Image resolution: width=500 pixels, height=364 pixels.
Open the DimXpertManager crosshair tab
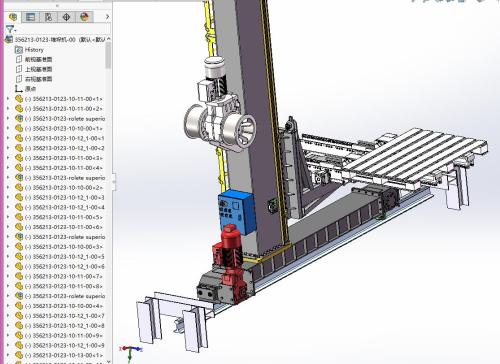pos(66,17)
